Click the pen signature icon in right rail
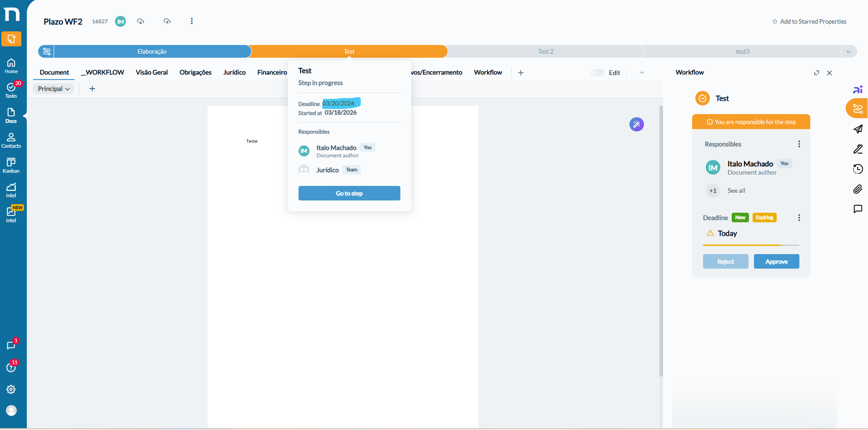This screenshot has width=868, height=430. [858, 149]
